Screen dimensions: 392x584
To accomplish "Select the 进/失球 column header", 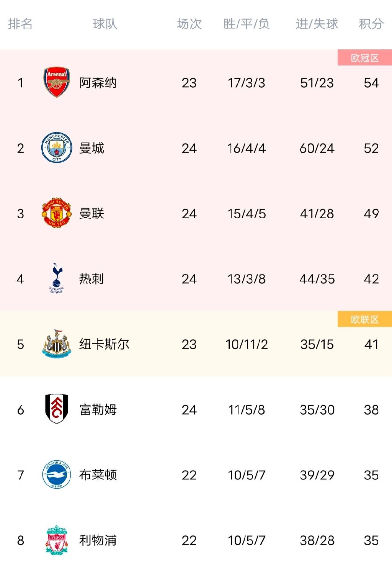I will [x=317, y=24].
